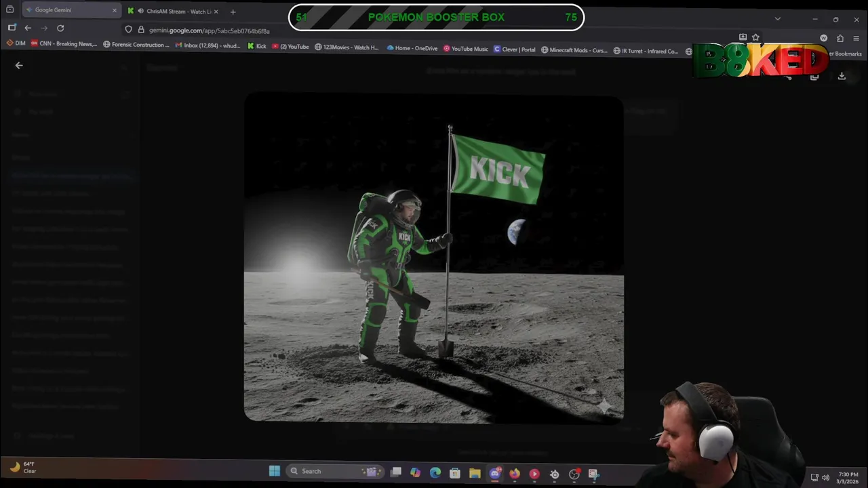This screenshot has height=488, width=868.
Task: Open the Clever Portal bookmark
Action: 515,49
